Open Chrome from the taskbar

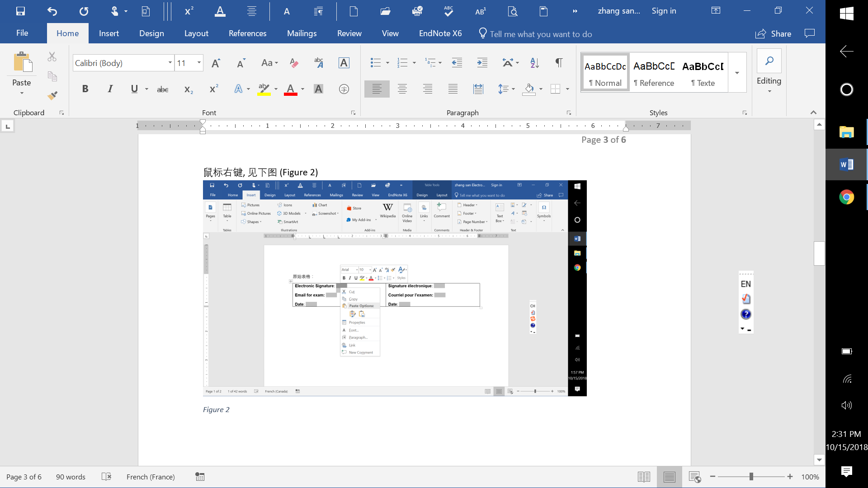846,197
